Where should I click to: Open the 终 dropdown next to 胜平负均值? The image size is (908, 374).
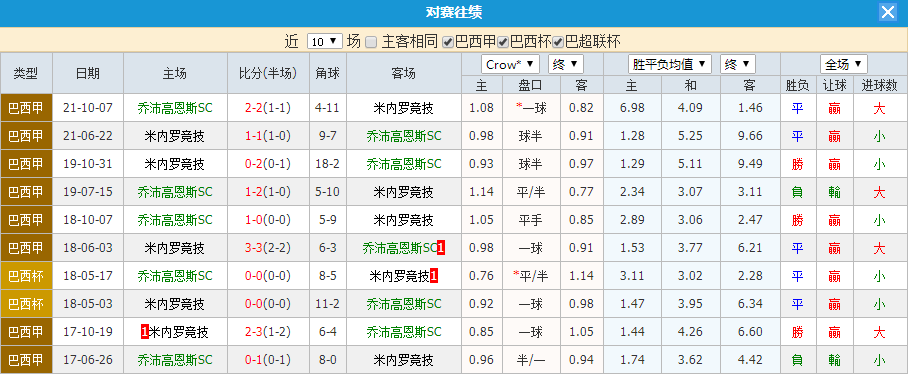click(x=738, y=64)
